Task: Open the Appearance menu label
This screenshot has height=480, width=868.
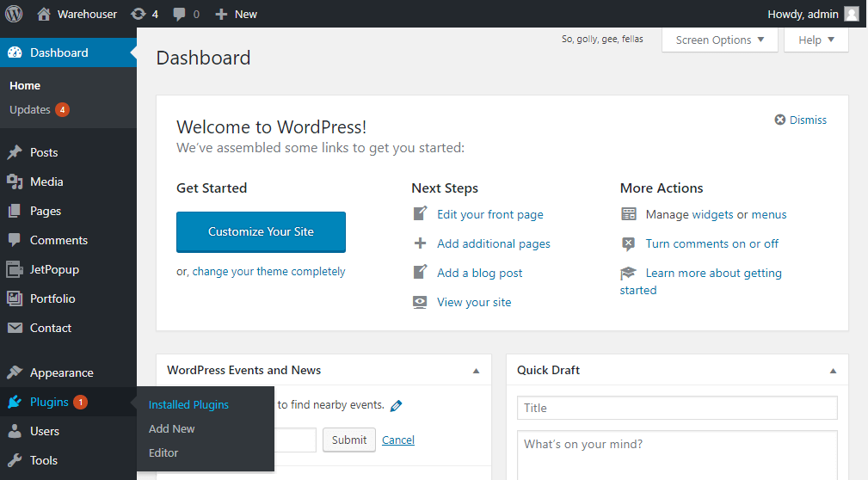Action: (x=61, y=372)
